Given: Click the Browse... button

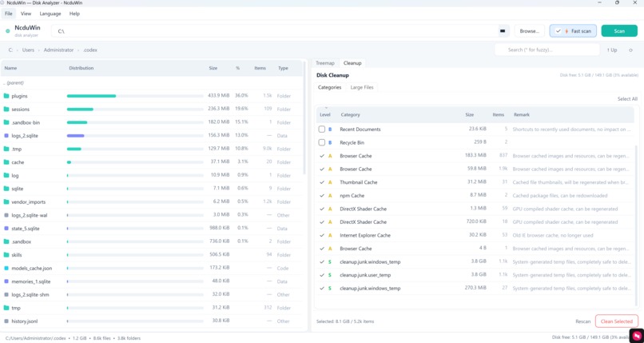Looking at the screenshot, I should 530,31.
